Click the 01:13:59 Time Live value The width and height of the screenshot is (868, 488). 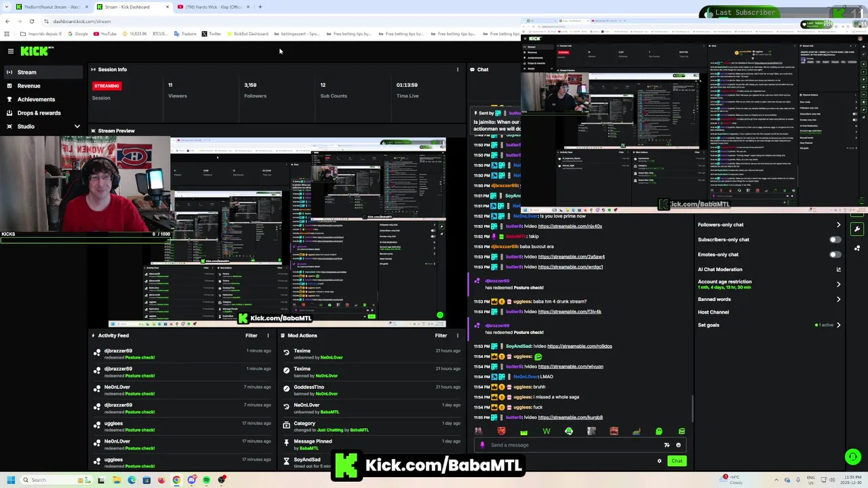tap(407, 85)
